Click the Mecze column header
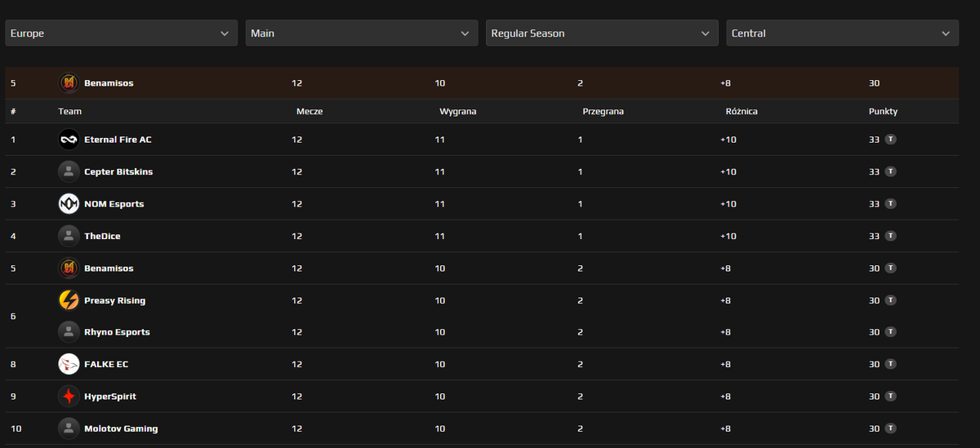980x448 pixels. pyautogui.click(x=310, y=112)
